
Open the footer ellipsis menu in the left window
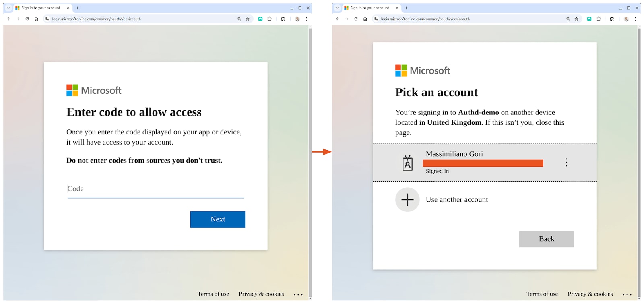pyautogui.click(x=298, y=295)
